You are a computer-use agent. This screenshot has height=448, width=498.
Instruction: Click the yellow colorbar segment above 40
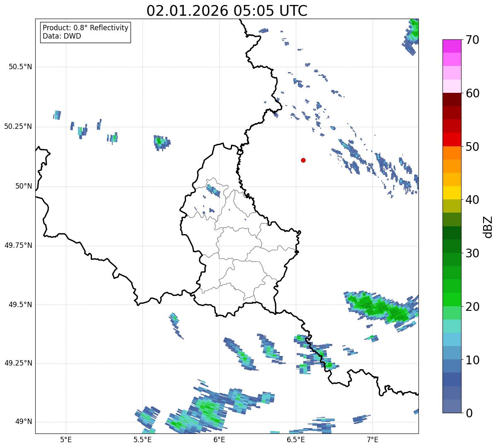pos(452,193)
